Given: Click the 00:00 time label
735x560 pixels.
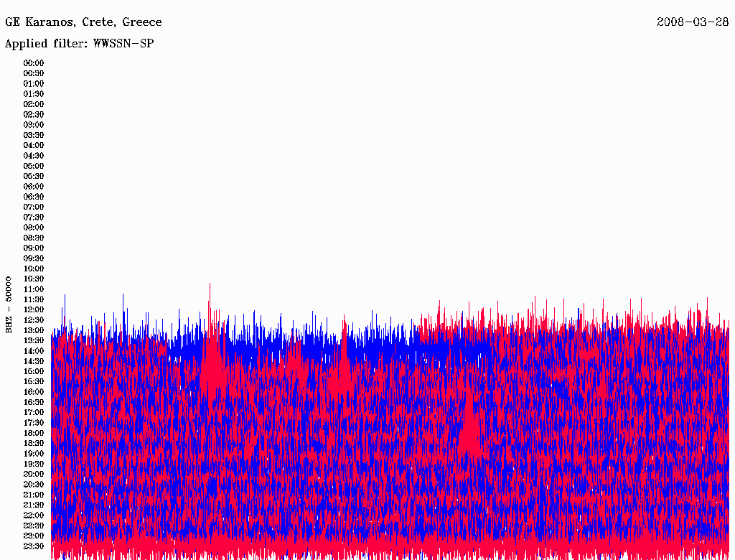Looking at the screenshot, I should tap(34, 63).
